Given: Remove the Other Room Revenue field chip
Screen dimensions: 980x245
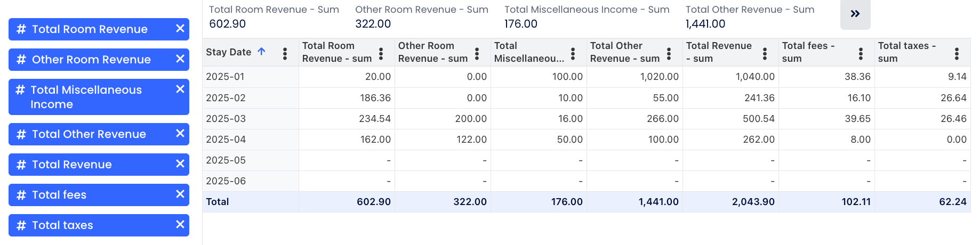Looking at the screenshot, I should click(180, 59).
